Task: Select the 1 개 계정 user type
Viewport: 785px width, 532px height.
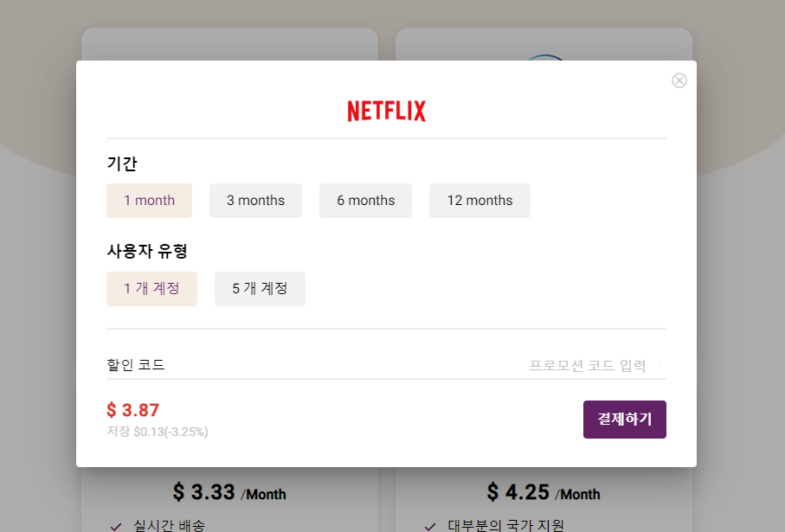Action: coord(151,289)
